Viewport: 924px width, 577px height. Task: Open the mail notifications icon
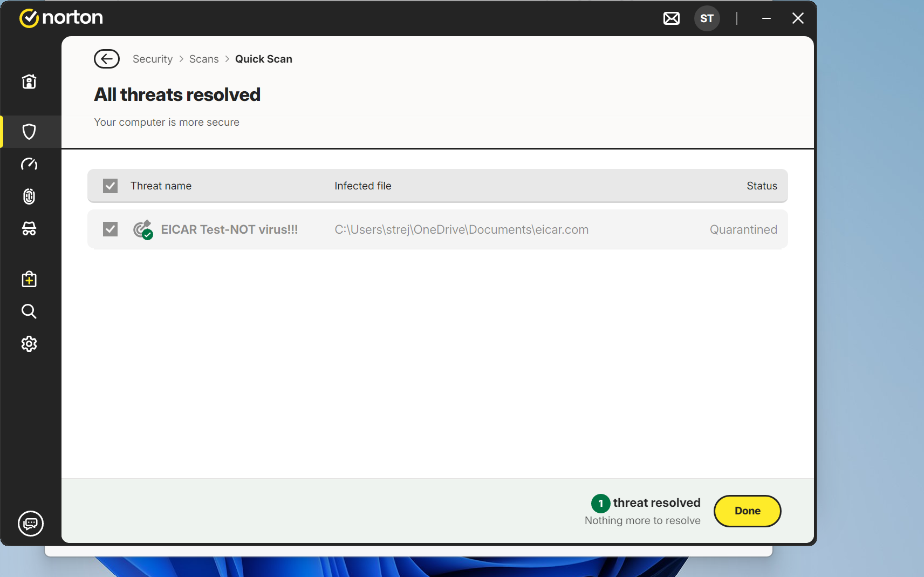(672, 18)
